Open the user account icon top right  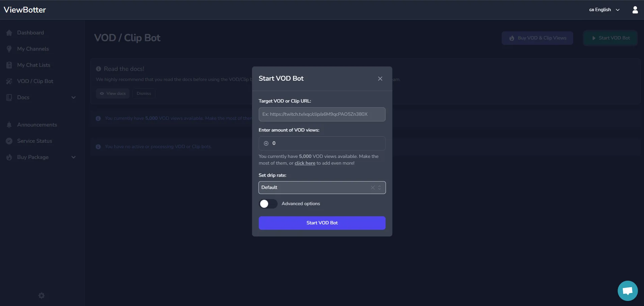(x=635, y=9)
